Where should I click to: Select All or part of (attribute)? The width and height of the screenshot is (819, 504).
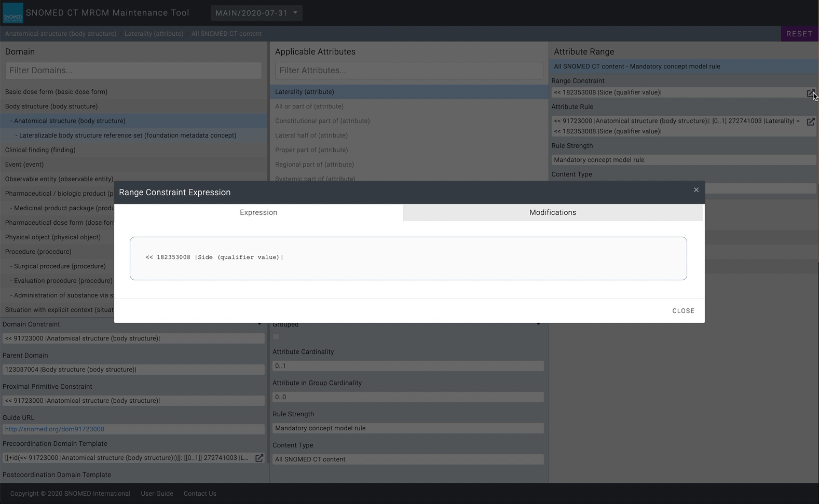[x=409, y=106]
